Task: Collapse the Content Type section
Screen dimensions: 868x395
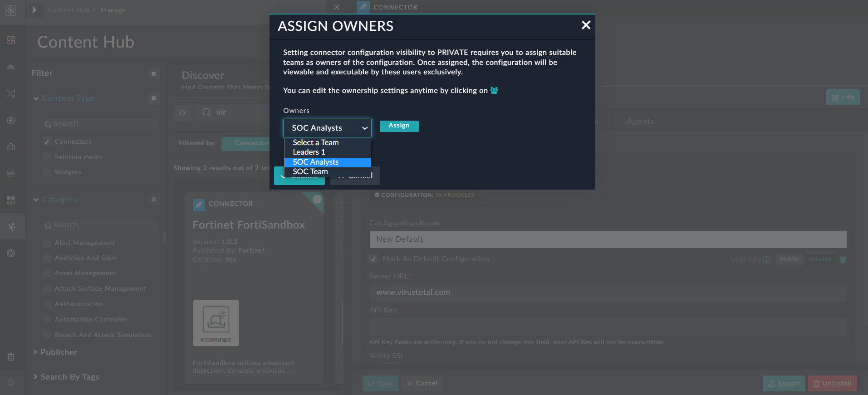Action: [x=36, y=98]
